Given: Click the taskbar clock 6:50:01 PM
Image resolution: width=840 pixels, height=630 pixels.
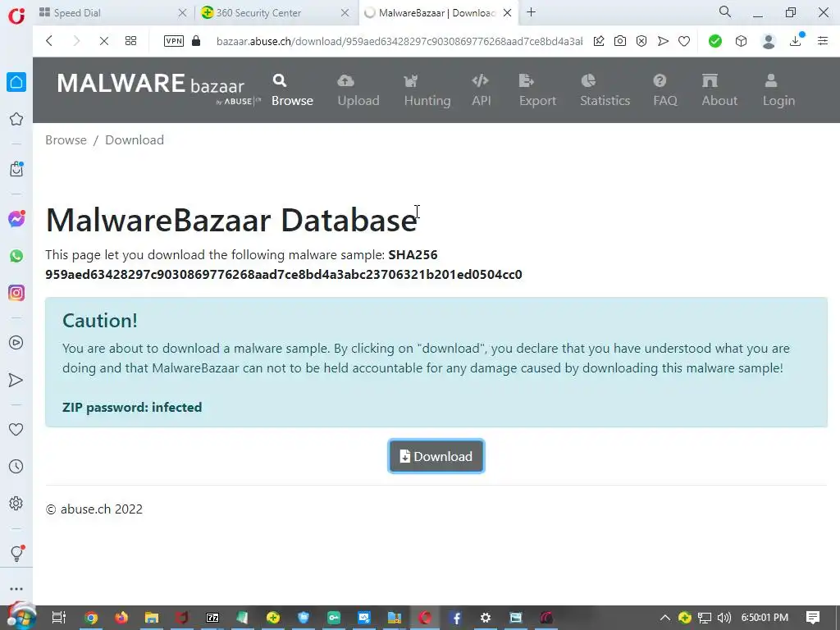Looking at the screenshot, I should coord(765,618).
